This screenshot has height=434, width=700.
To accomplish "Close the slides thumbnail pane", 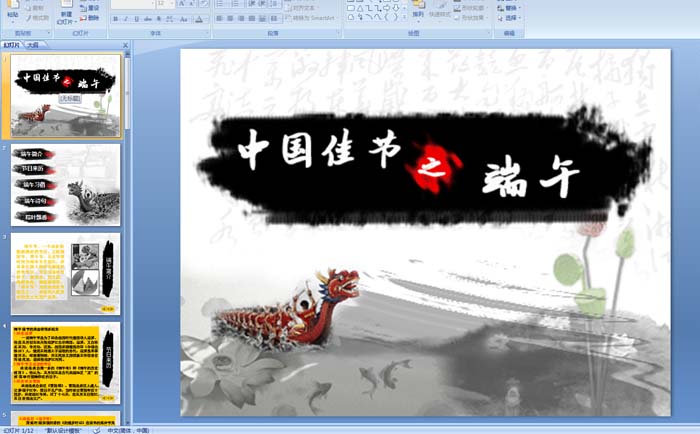I will coord(125,45).
